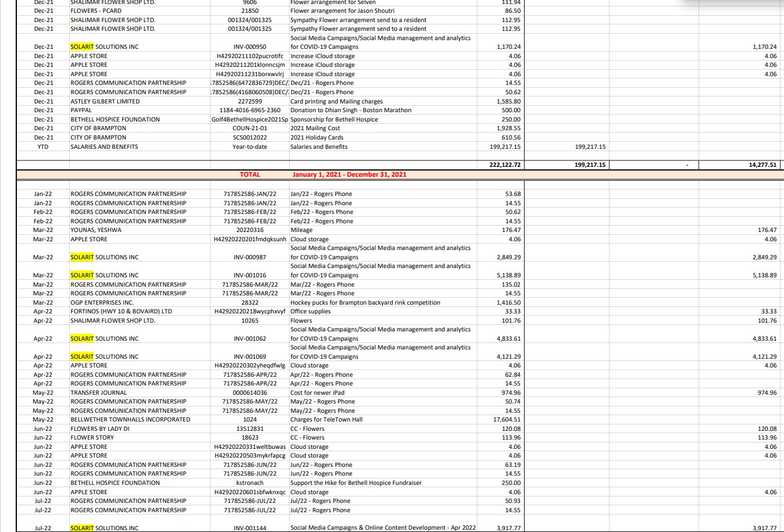Select 'Charges for TeleTown Hall' description
Viewport: 784px width, 532px height.
click(326, 419)
